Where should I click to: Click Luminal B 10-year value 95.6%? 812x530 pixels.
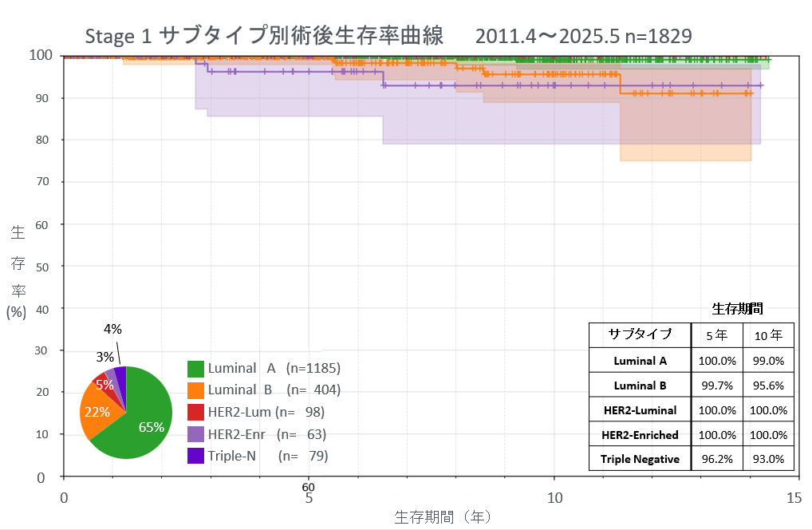pos(768,385)
